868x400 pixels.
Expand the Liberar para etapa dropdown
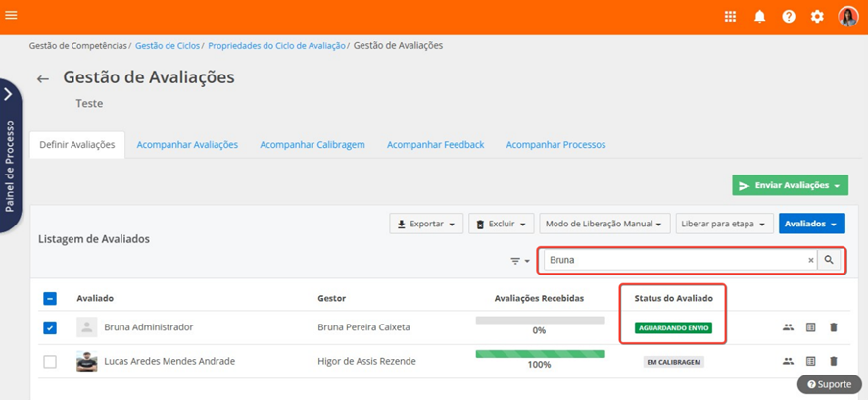[x=725, y=224]
